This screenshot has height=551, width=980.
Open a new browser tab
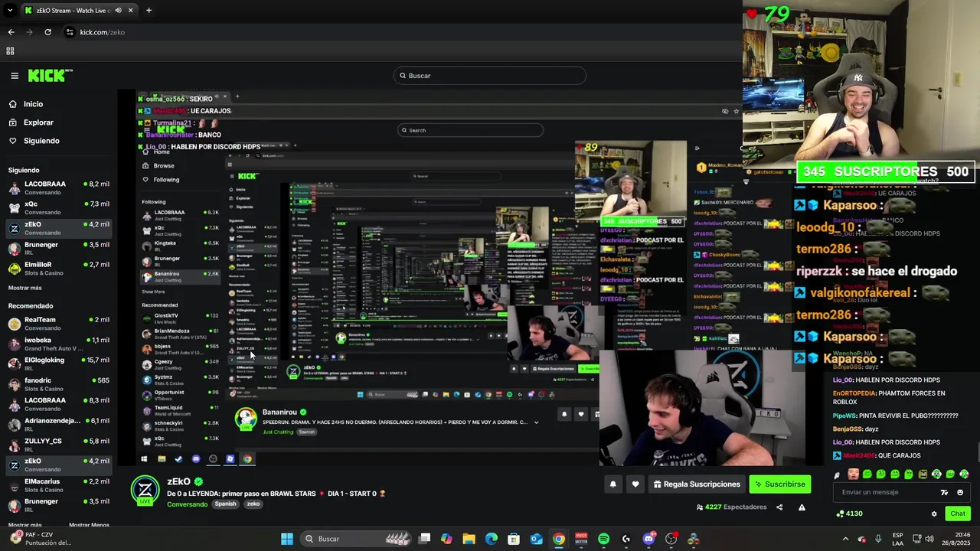(149, 11)
